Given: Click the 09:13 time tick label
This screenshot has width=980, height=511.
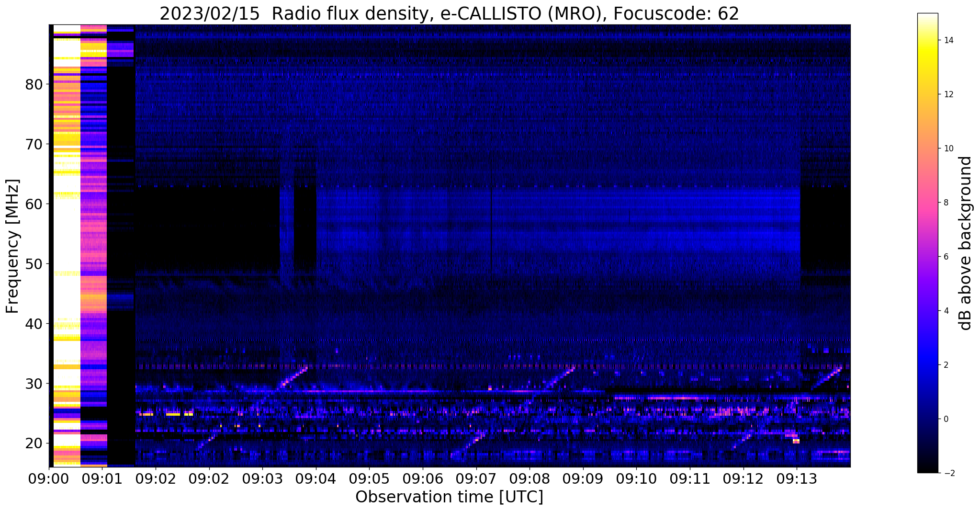Looking at the screenshot, I should point(797,479).
